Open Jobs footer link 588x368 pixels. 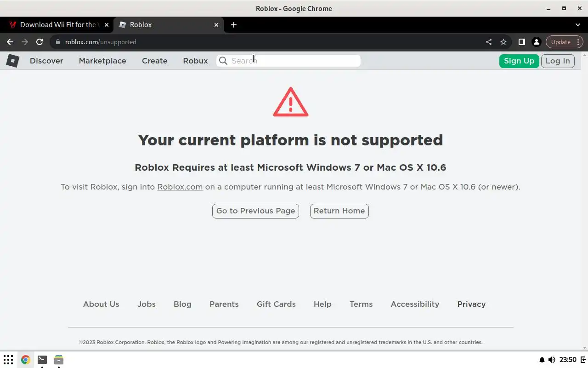click(x=147, y=304)
